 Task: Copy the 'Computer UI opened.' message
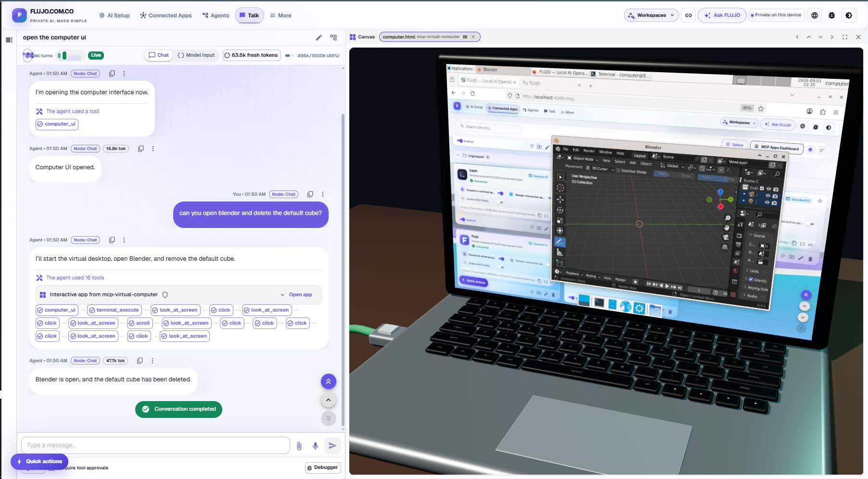point(141,149)
